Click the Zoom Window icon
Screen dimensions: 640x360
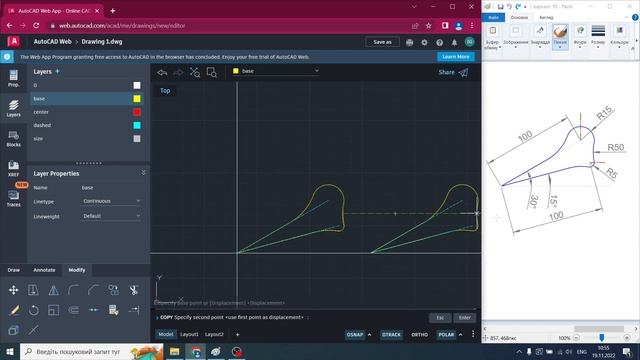[x=211, y=73]
